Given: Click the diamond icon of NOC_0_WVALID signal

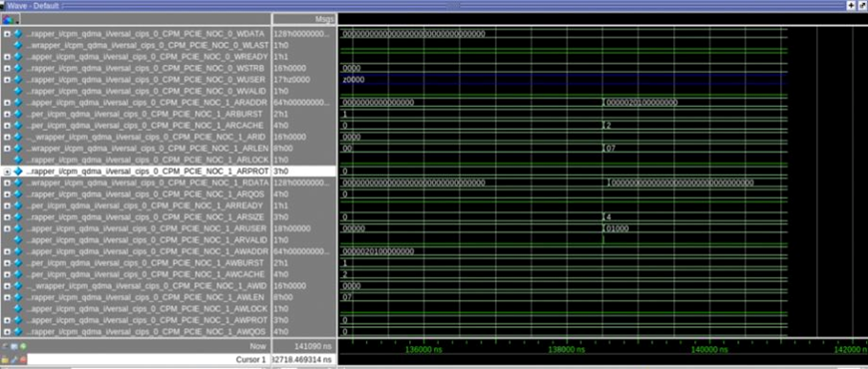Looking at the screenshot, I should tap(18, 92).
